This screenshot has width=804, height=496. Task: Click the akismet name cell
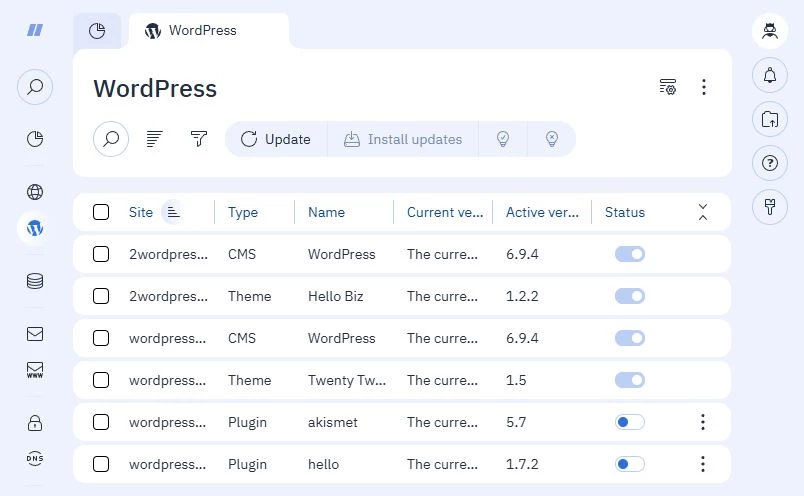tap(333, 422)
